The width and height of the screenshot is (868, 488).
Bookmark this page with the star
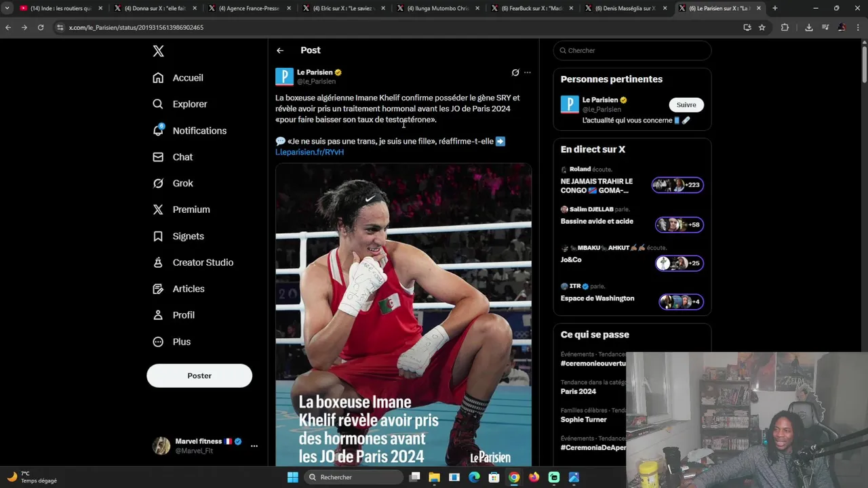point(762,28)
